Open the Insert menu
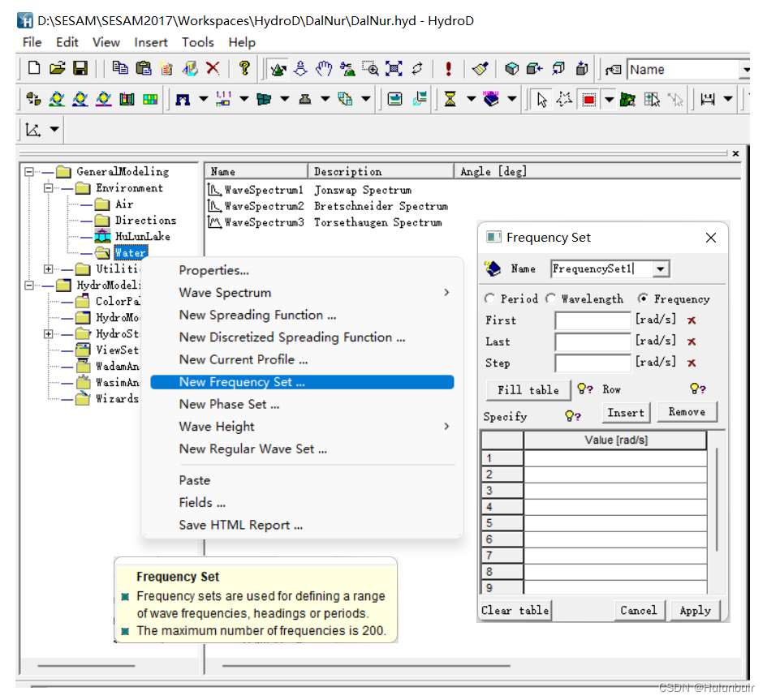 click(151, 42)
